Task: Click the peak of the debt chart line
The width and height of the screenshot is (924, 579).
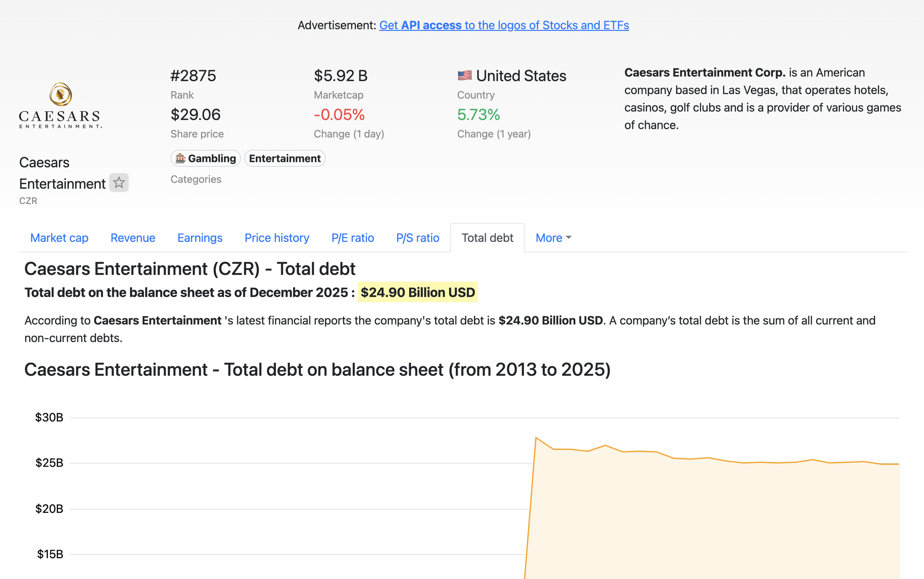Action: click(536, 437)
